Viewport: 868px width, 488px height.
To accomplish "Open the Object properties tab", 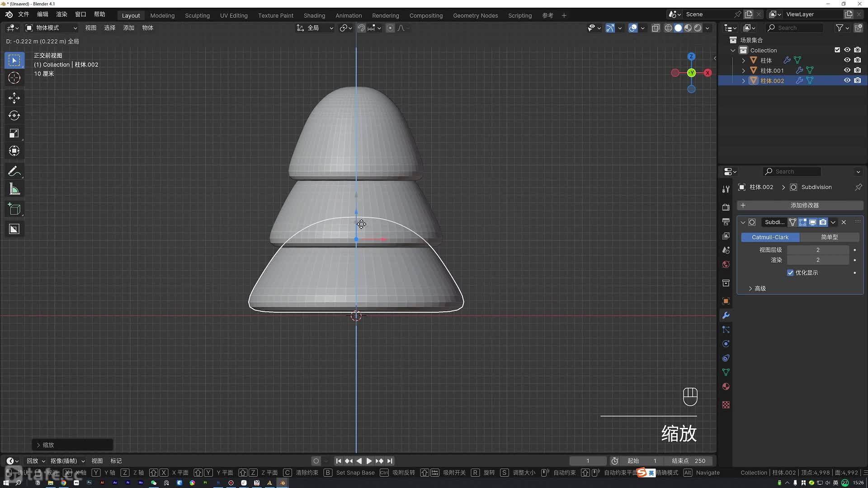I will [726, 301].
